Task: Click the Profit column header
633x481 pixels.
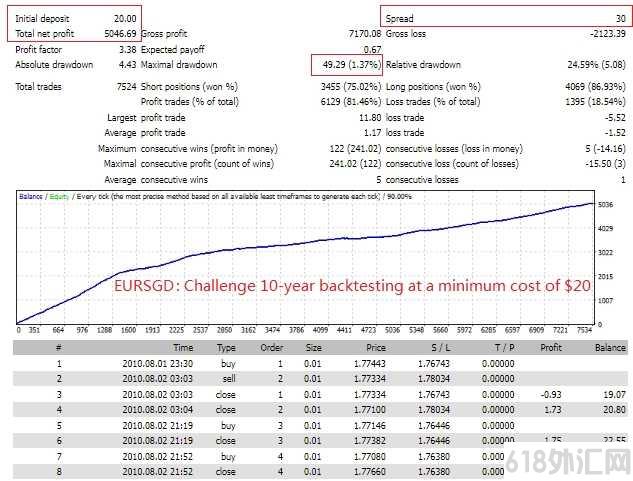Action: [x=551, y=348]
